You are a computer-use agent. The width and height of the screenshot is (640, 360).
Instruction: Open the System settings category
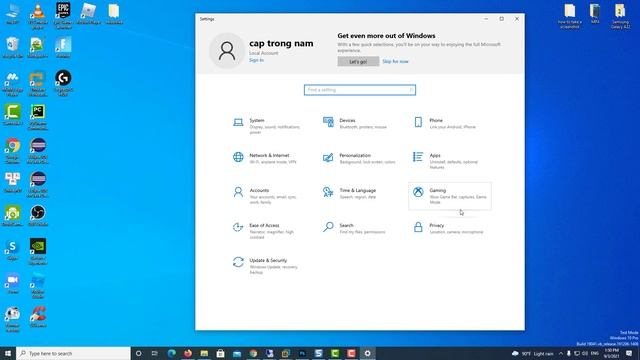267,126
